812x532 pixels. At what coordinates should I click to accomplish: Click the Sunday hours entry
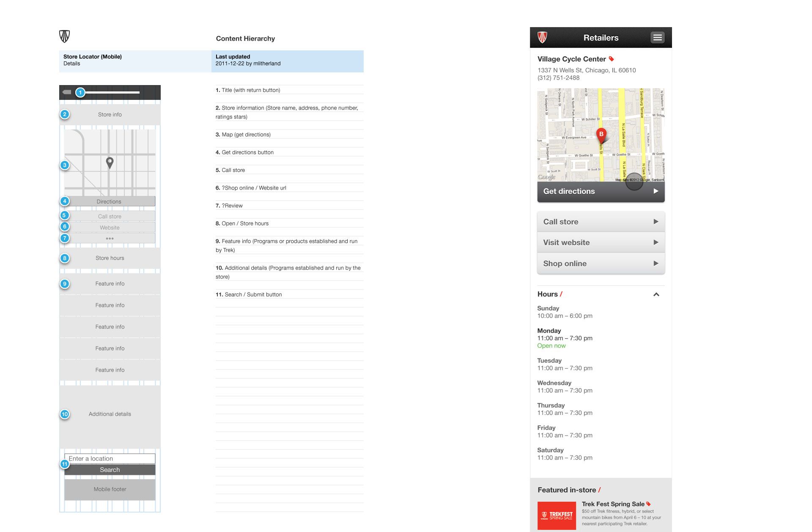(x=565, y=312)
